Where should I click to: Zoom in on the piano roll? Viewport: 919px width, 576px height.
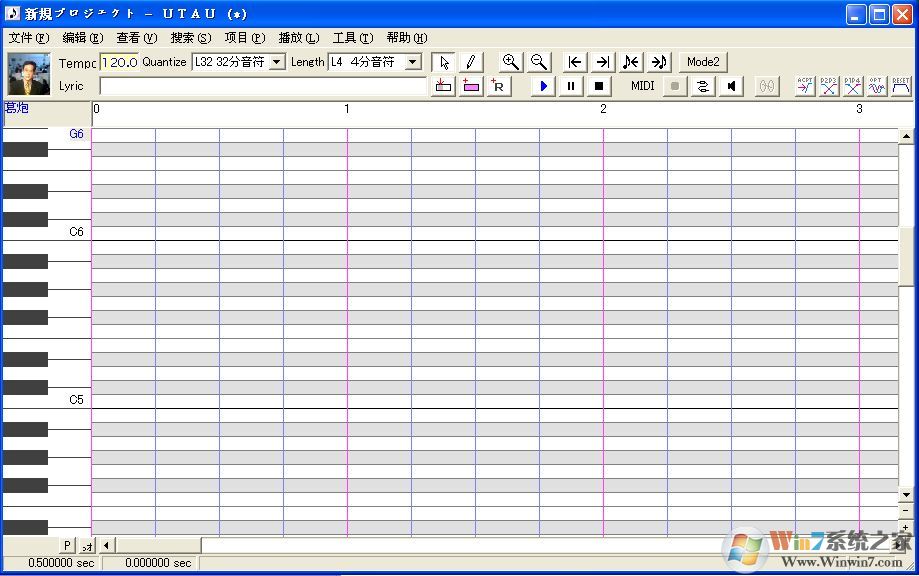tap(510, 61)
